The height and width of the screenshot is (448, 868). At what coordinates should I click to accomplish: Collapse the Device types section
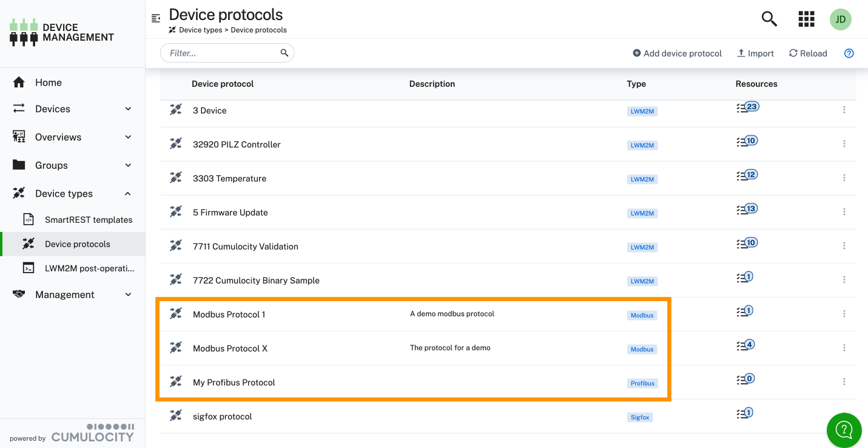tap(127, 193)
